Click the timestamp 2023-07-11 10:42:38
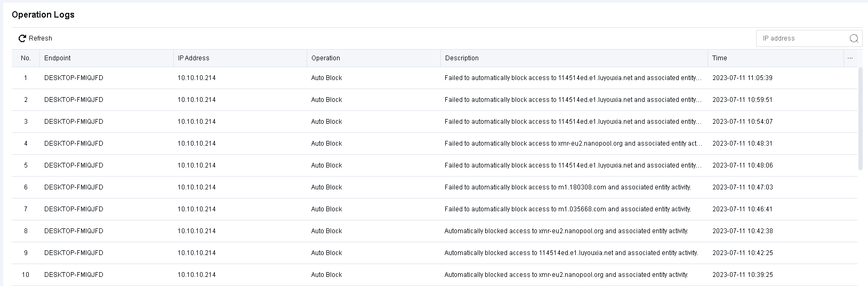 tap(742, 231)
